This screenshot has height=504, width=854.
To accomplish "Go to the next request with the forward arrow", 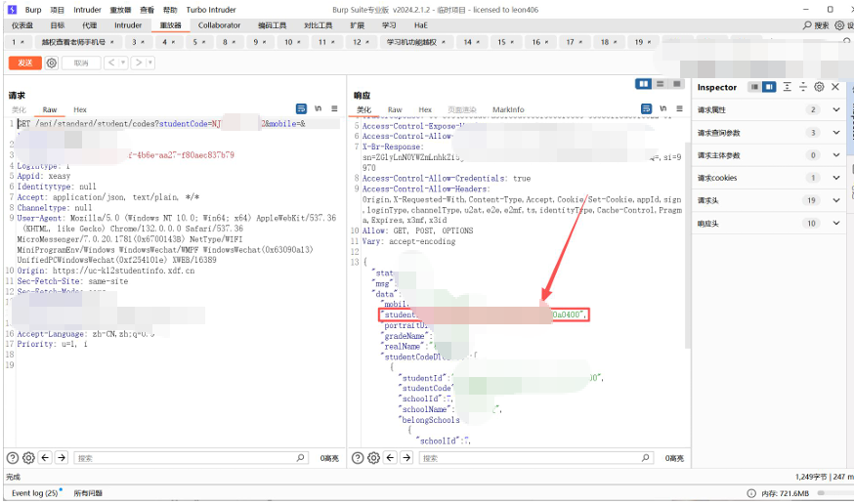I will click(x=139, y=63).
